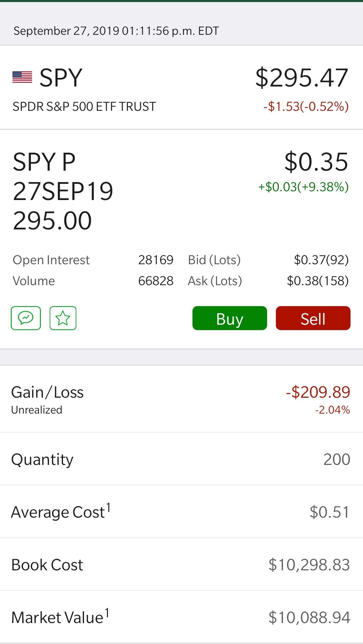Tap the $0.35 option price
Screen dimensions: 363x644
click(x=316, y=162)
